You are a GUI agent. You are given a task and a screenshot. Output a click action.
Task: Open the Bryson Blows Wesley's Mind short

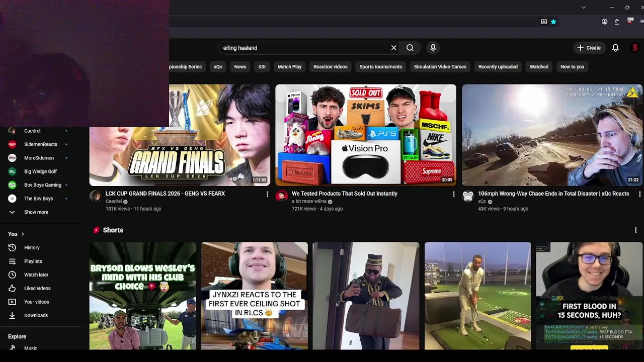point(143,296)
